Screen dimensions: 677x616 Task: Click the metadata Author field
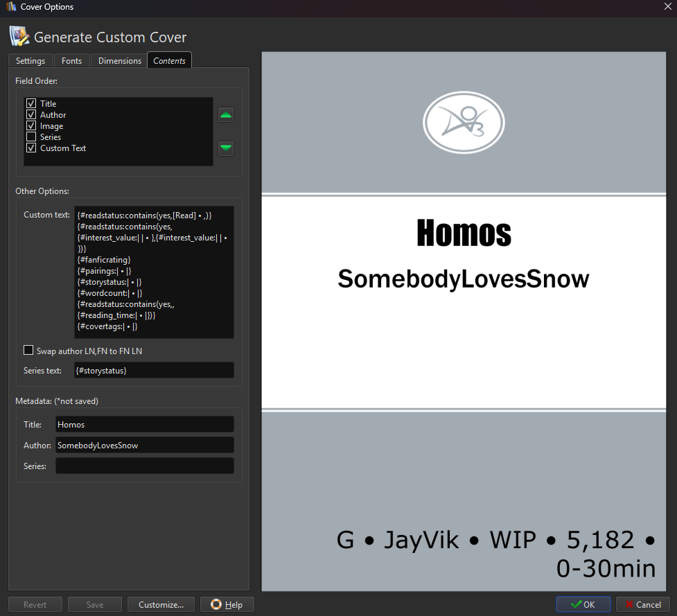click(145, 445)
